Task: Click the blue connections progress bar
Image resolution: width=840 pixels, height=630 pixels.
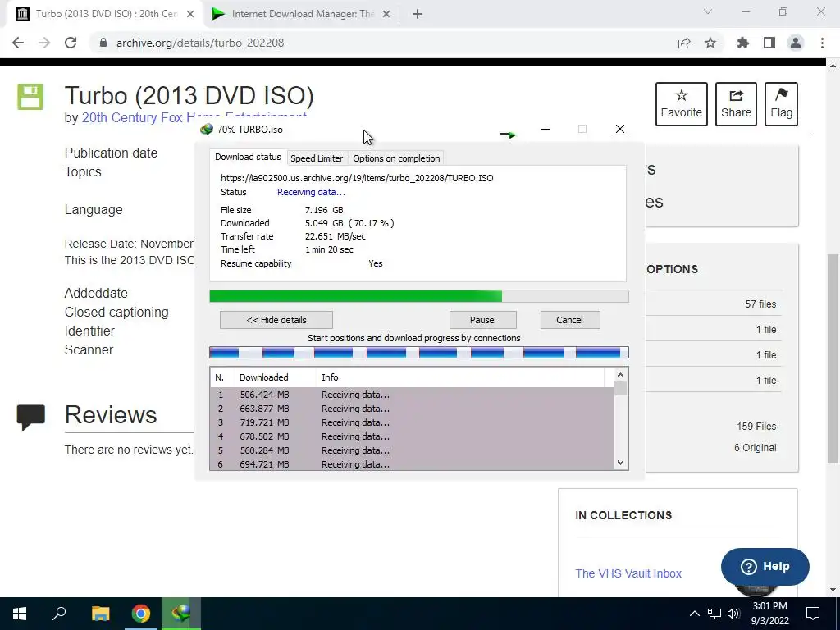Action: [419, 352]
